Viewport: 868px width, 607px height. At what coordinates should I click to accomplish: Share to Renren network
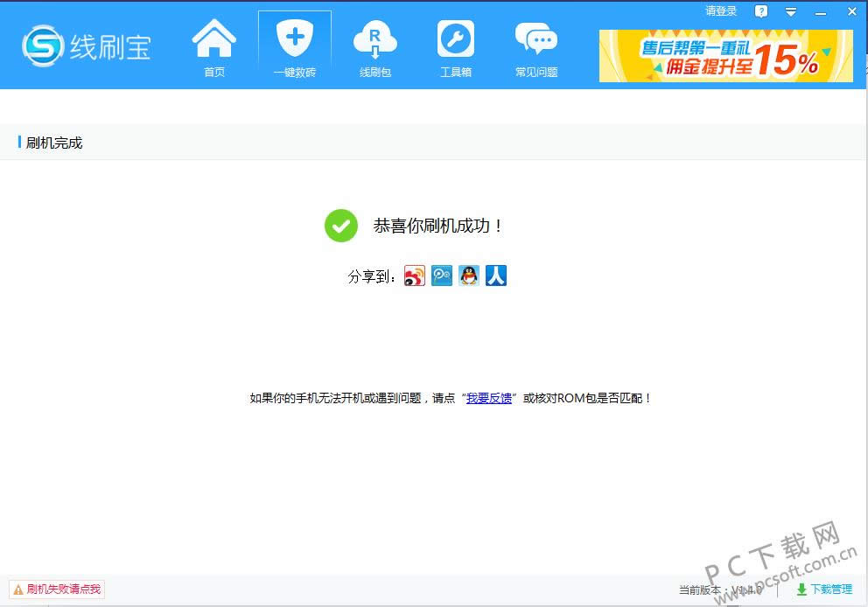coord(496,276)
